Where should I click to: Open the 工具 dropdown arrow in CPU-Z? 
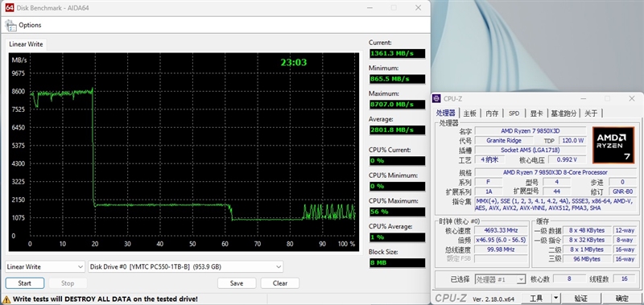click(555, 299)
